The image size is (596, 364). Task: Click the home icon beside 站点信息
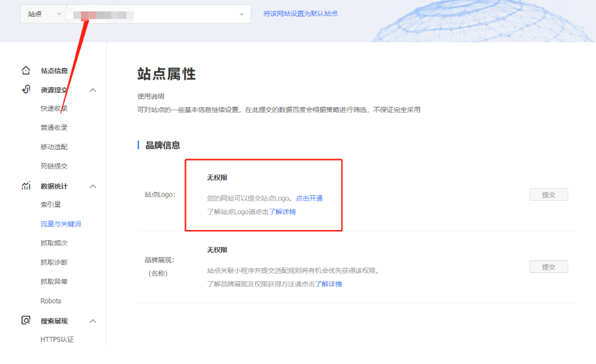26,70
